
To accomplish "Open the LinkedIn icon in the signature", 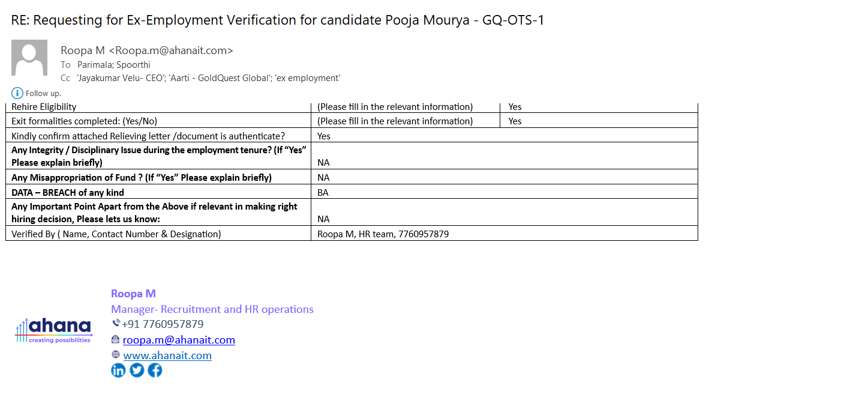I will click(118, 371).
